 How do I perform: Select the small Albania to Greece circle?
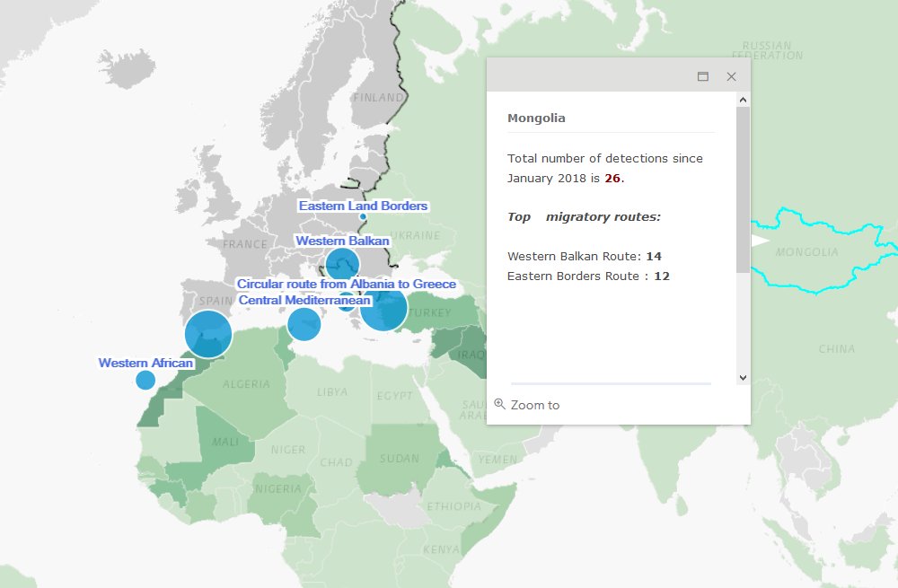click(346, 303)
